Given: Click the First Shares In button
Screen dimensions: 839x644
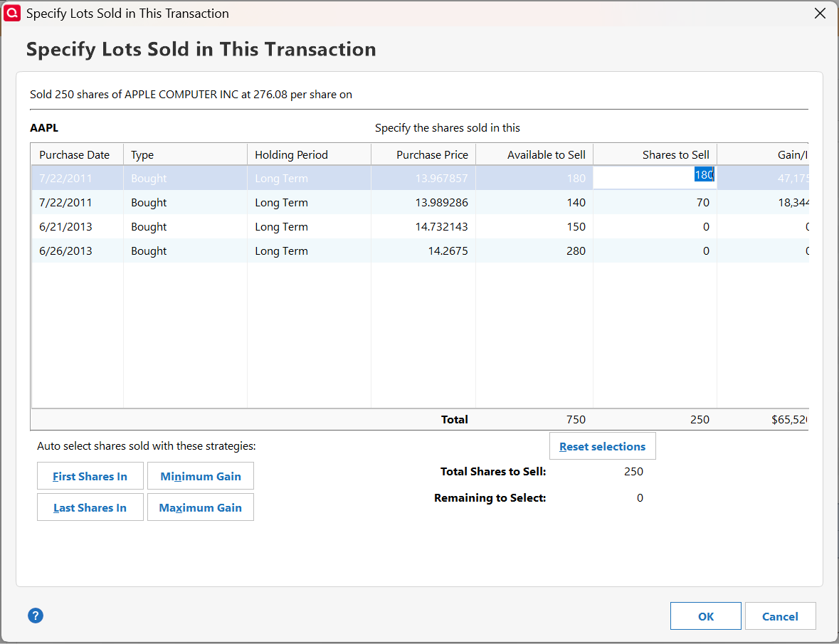Looking at the screenshot, I should click(90, 476).
